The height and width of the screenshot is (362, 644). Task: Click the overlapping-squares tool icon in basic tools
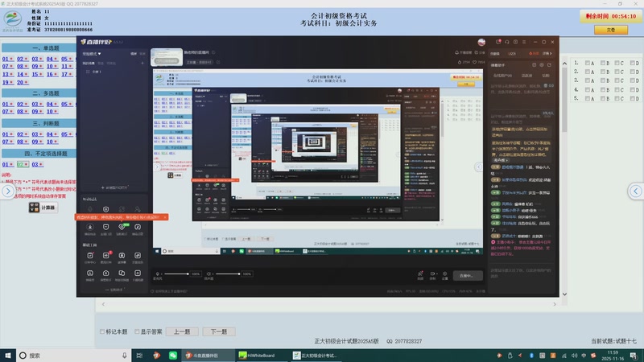[x=122, y=274]
